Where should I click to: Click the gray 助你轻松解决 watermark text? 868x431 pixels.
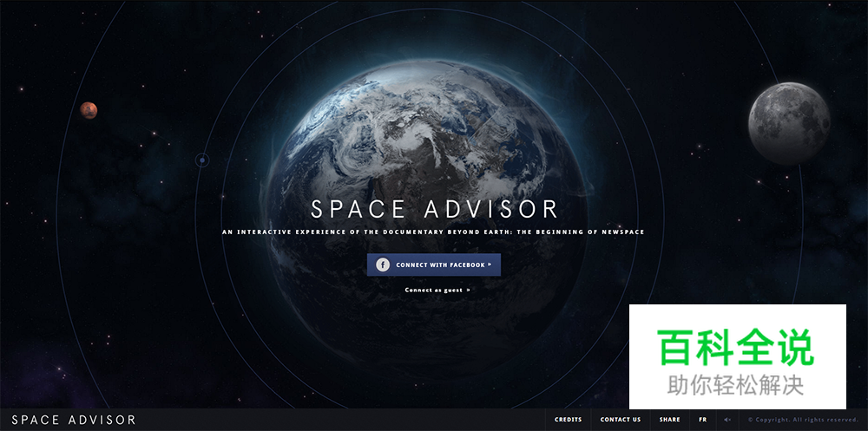736,384
